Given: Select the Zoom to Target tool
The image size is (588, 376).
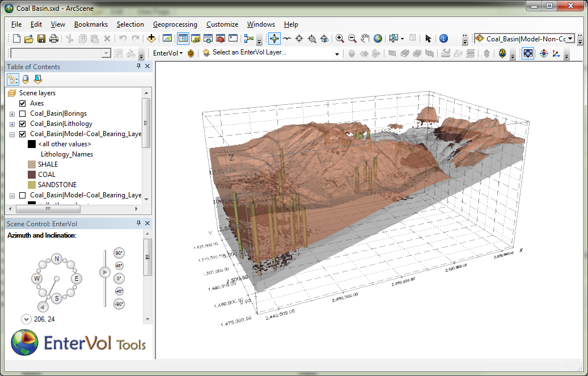Looking at the screenshot, I should [x=312, y=38].
